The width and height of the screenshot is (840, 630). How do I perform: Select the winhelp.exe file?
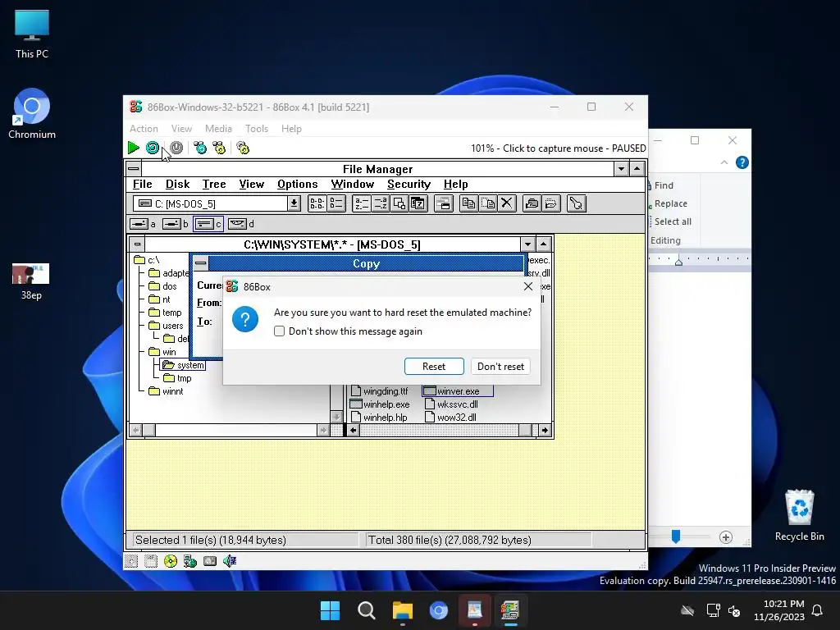point(380,404)
